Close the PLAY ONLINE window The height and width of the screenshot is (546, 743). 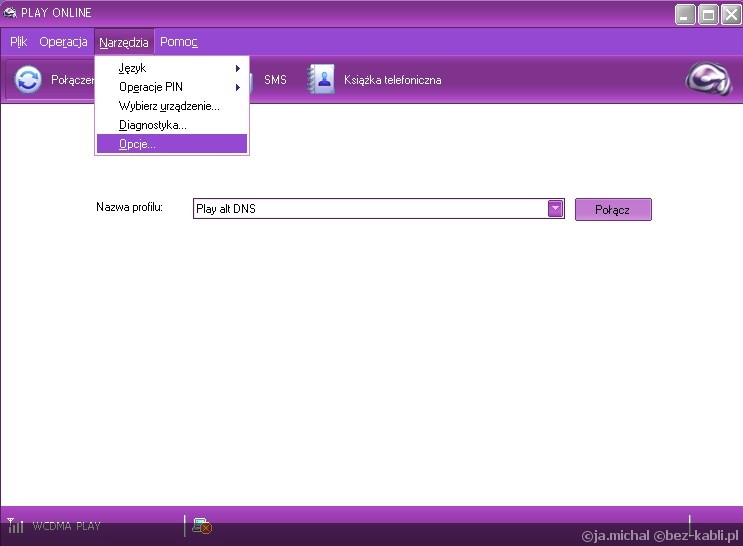[731, 15]
